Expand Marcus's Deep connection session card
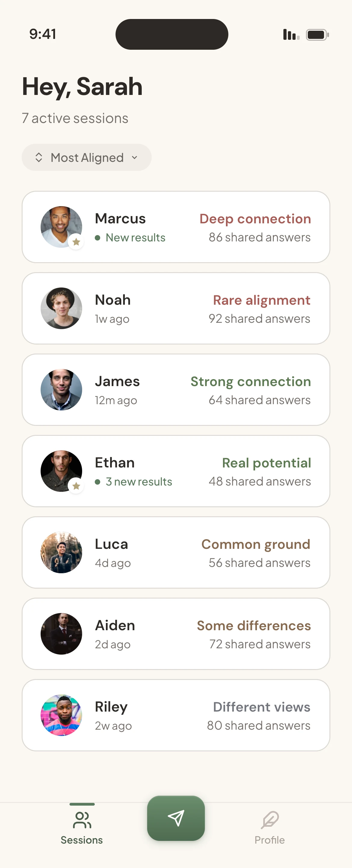This screenshot has height=868, width=352. point(176,226)
